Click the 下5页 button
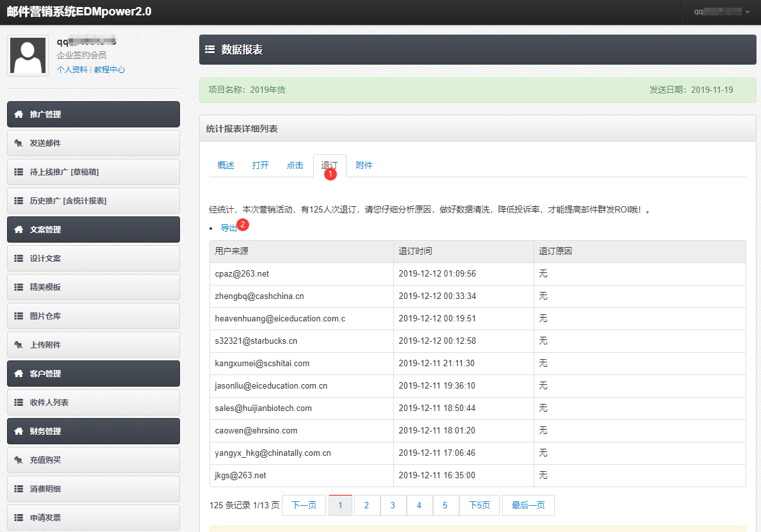Screen dimensions: 761x532 click(480, 505)
